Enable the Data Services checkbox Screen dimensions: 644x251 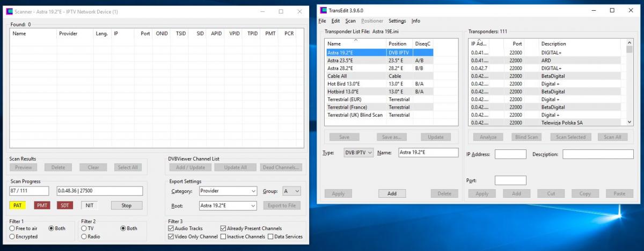pyautogui.click(x=271, y=236)
